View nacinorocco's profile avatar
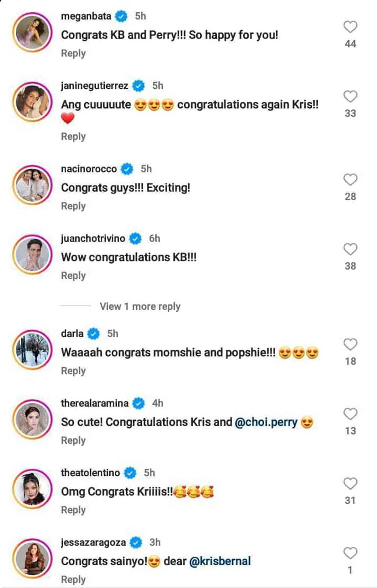 [32, 185]
